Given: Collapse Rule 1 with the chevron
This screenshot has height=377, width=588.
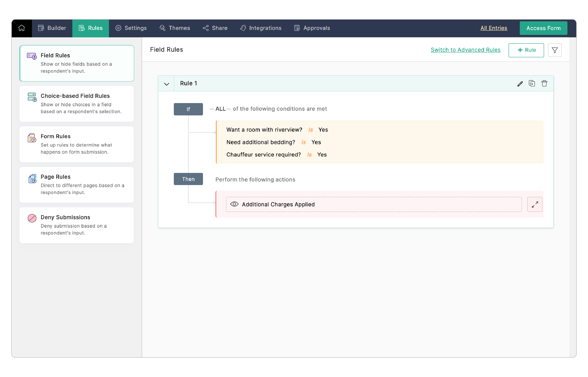Looking at the screenshot, I should click(x=167, y=84).
